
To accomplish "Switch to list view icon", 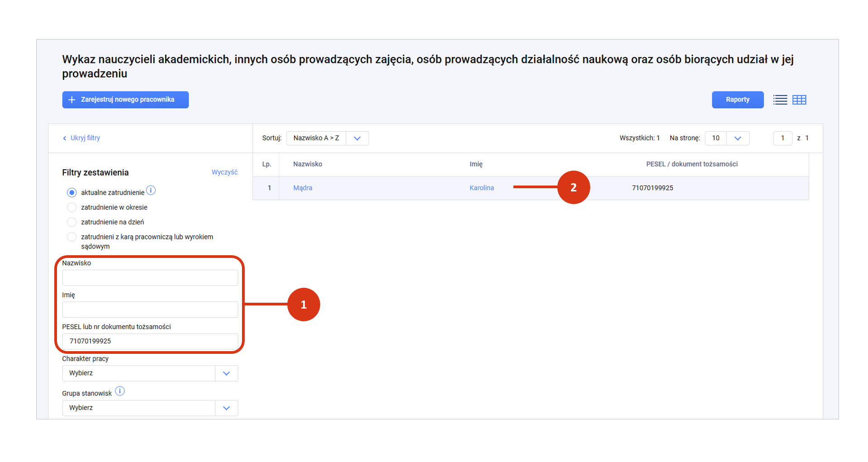I will (x=780, y=100).
